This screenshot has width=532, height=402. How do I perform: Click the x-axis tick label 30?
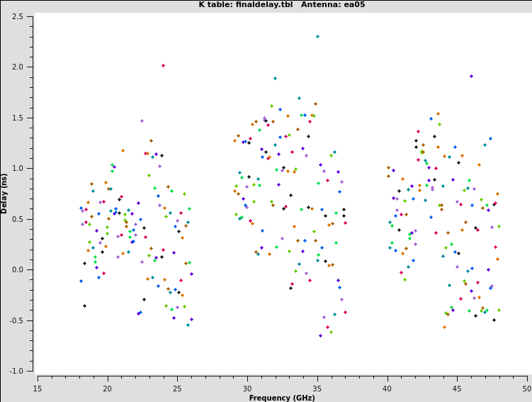[247, 388]
